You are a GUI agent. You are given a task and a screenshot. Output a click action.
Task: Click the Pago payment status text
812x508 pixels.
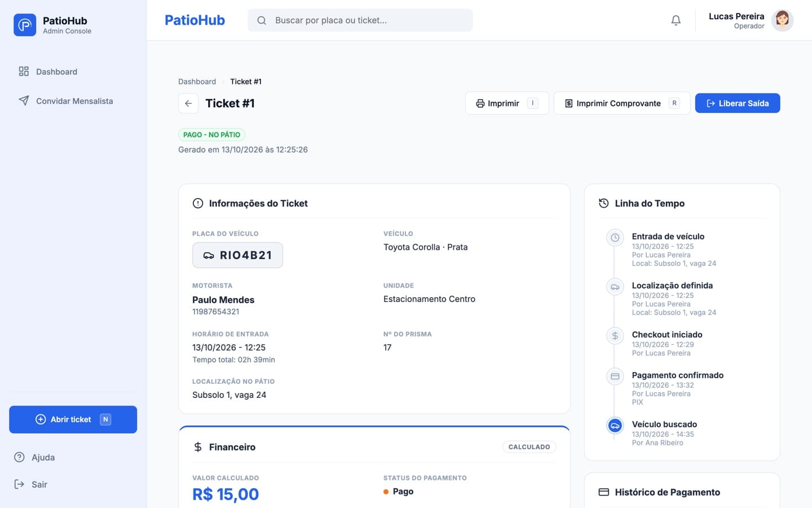click(403, 492)
